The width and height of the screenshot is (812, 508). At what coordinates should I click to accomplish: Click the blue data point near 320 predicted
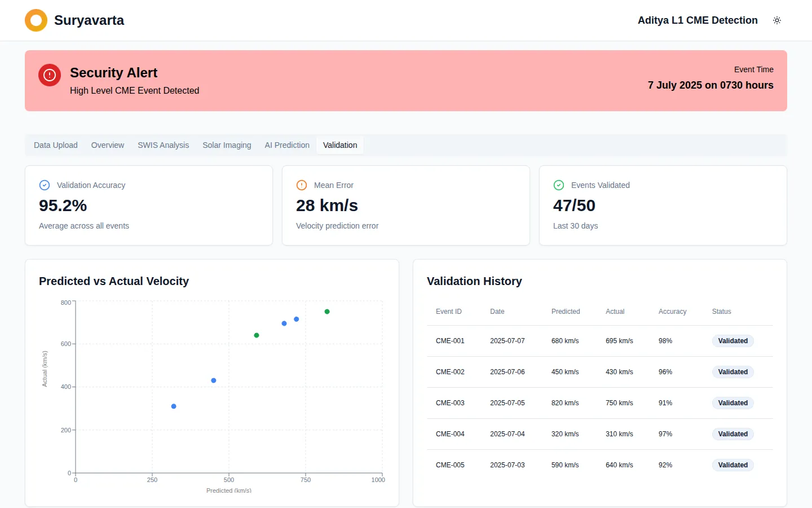pyautogui.click(x=174, y=406)
